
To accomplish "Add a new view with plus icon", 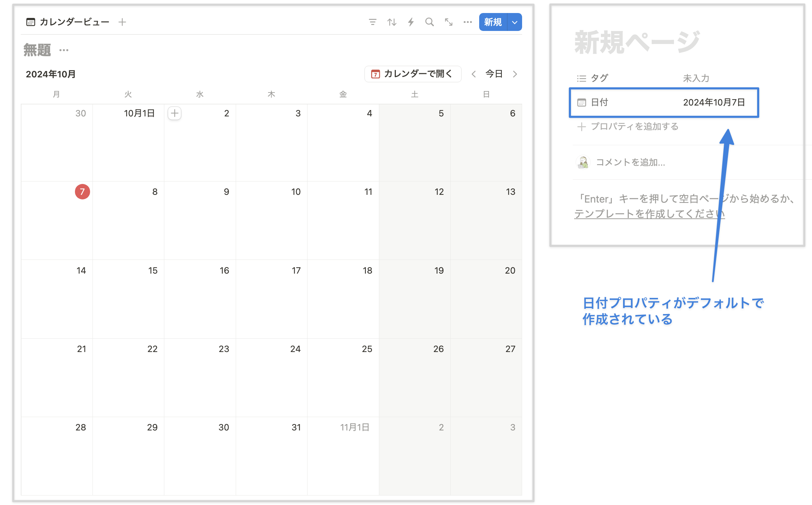I will [122, 22].
